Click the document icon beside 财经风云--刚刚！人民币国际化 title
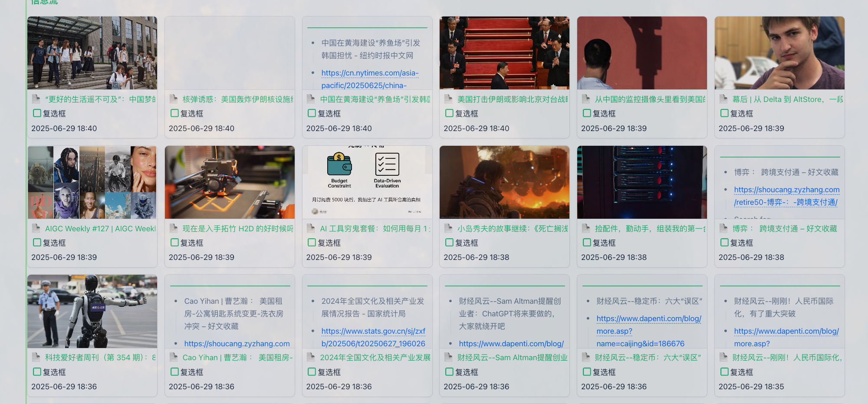 point(724,357)
